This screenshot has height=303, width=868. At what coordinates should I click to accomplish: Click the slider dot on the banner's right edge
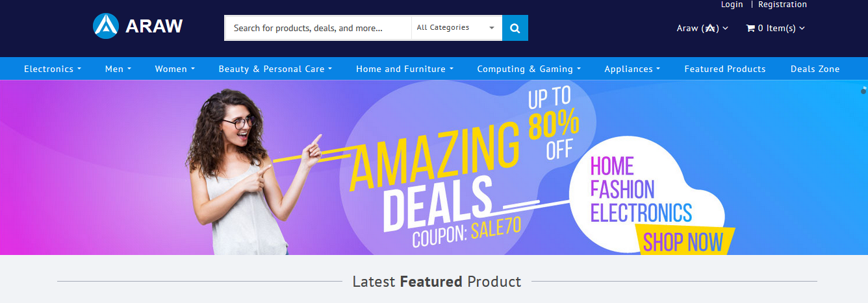coord(863,91)
